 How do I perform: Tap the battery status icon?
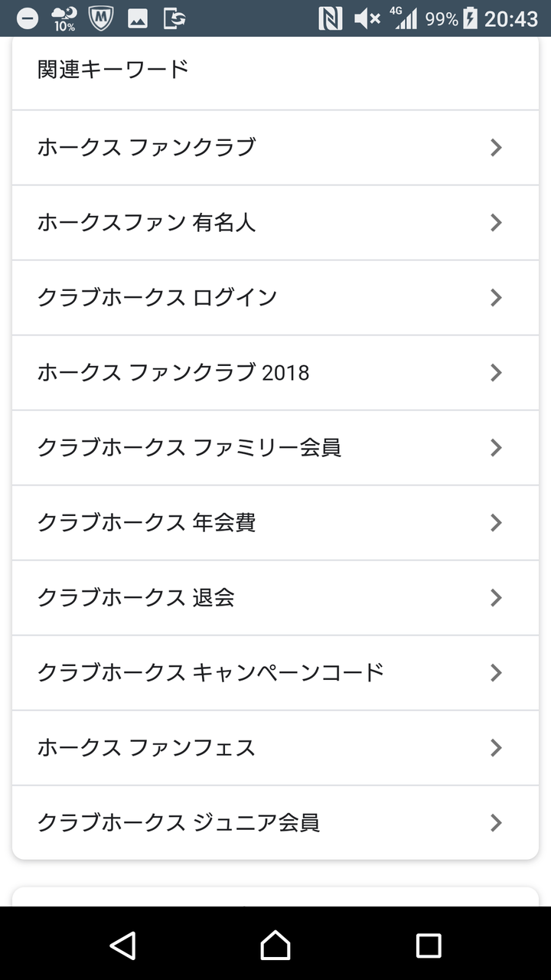470,18
